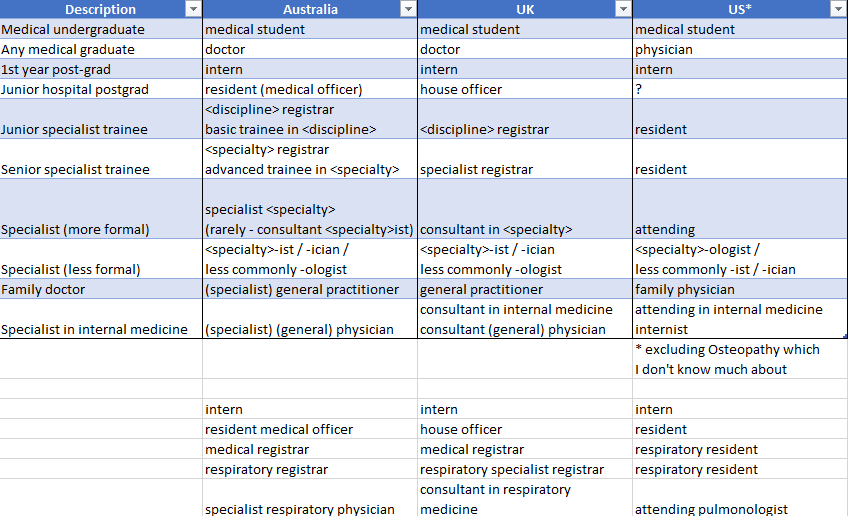Click the resident medical officer cell
This screenshot has height=516, width=848.
point(309,429)
